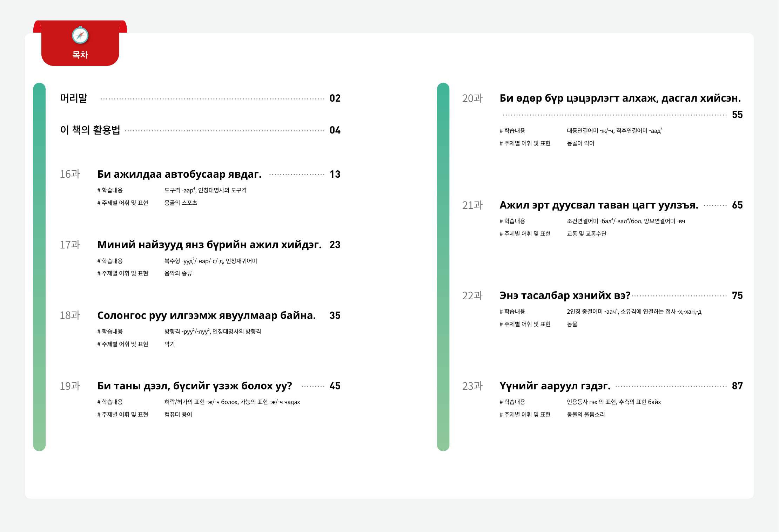Viewport: 779px width, 532px height.
Task: Click page number 23
Action: pyautogui.click(x=335, y=245)
